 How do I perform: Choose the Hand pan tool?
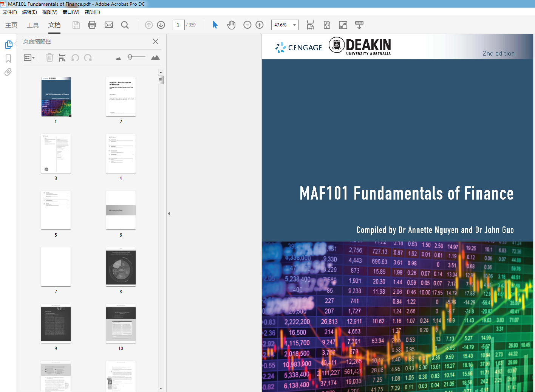[231, 25]
